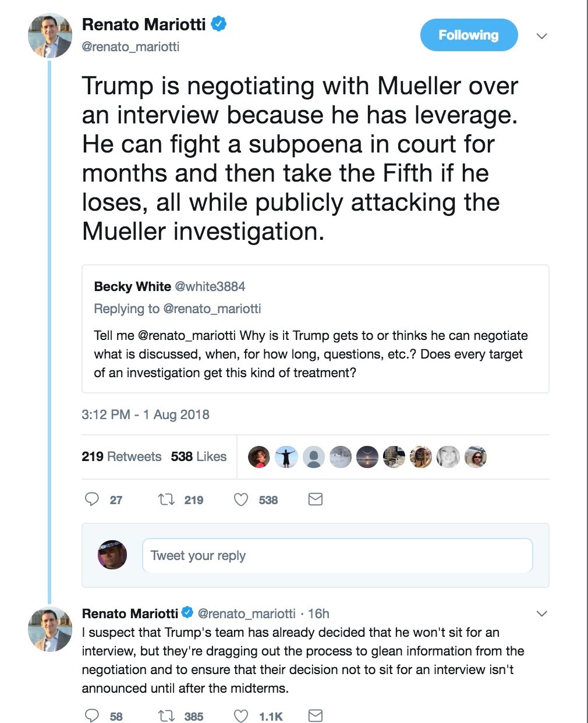This screenshot has width=588, height=723.
Task: Click the first liker avatar in the row
Action: [259, 457]
